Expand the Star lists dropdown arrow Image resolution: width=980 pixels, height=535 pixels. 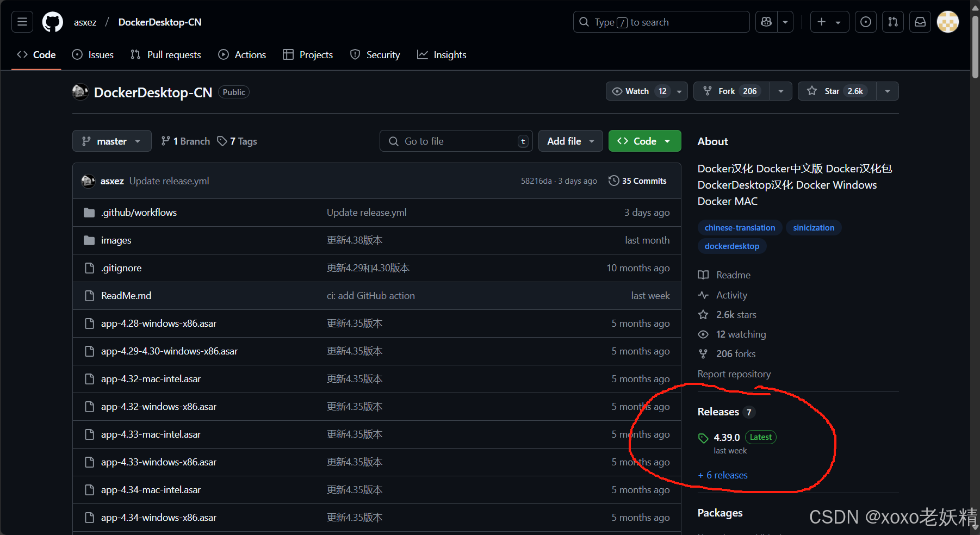[888, 91]
